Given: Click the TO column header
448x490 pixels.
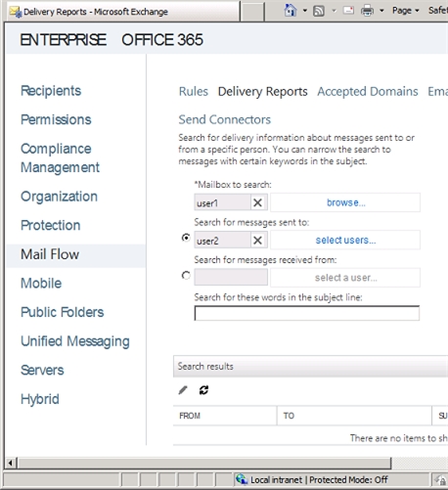Looking at the screenshot, I should click(354, 416).
